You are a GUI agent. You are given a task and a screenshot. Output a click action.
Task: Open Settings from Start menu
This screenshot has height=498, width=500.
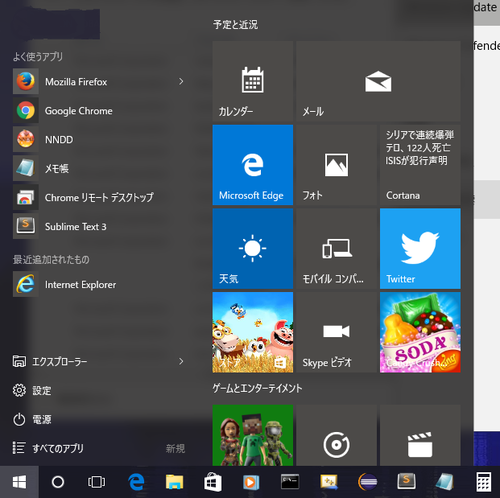click(99, 390)
